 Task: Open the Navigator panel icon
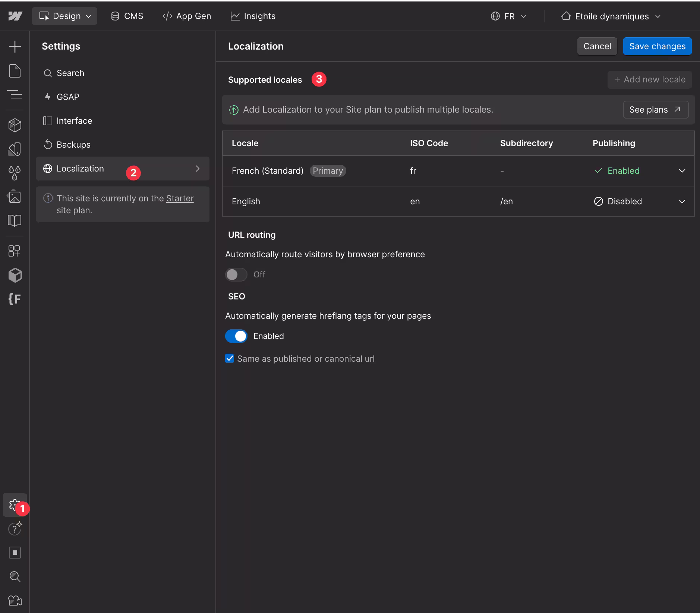[x=15, y=95]
